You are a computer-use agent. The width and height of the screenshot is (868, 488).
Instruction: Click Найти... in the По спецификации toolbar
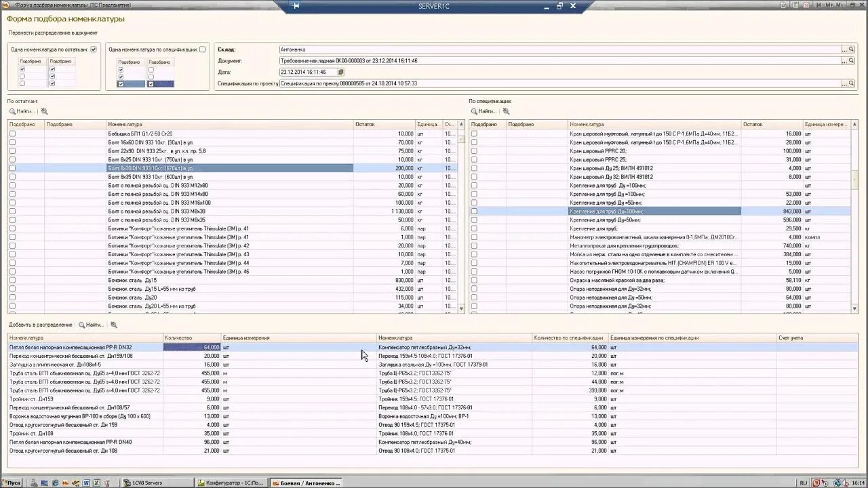coord(483,111)
